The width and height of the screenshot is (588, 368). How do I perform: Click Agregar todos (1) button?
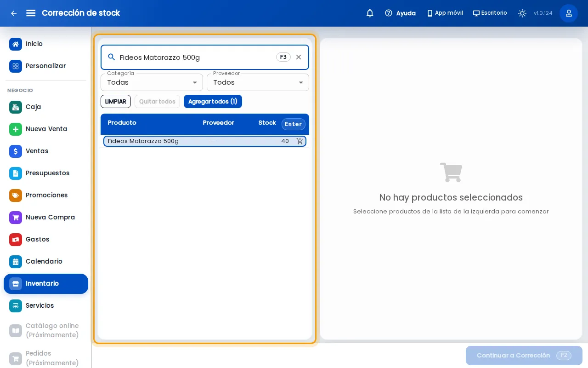point(213,102)
